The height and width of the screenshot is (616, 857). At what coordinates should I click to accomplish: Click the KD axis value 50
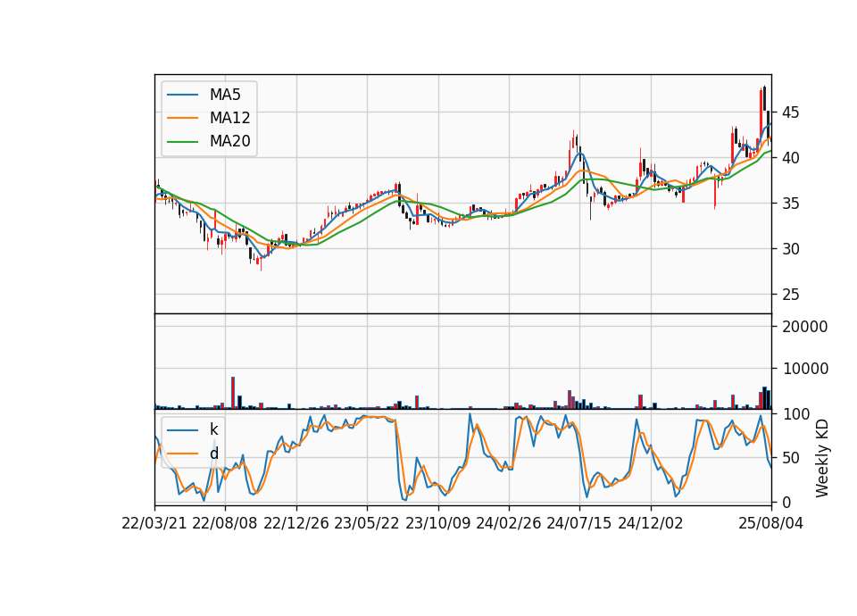point(790,458)
